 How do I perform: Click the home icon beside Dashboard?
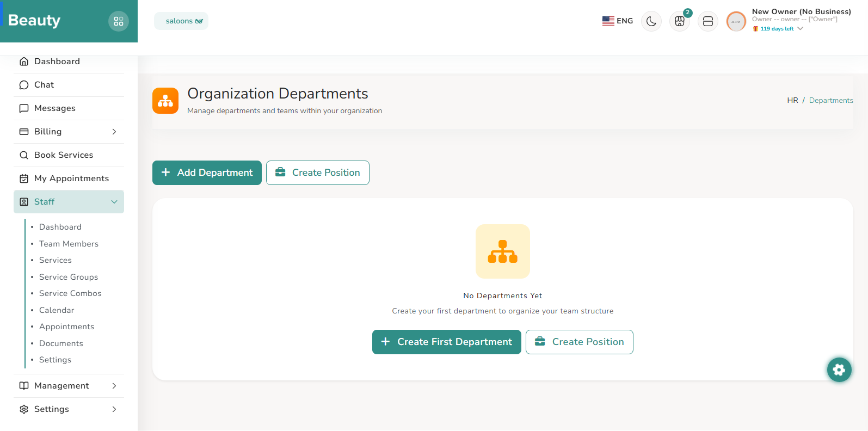pyautogui.click(x=24, y=61)
